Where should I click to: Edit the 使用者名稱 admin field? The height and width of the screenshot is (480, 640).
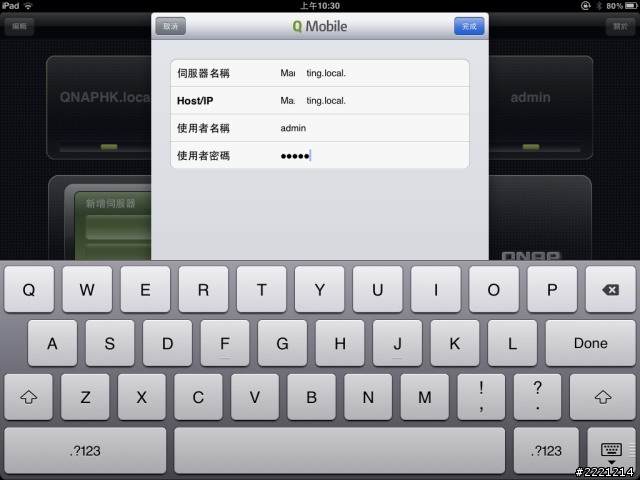click(320, 128)
